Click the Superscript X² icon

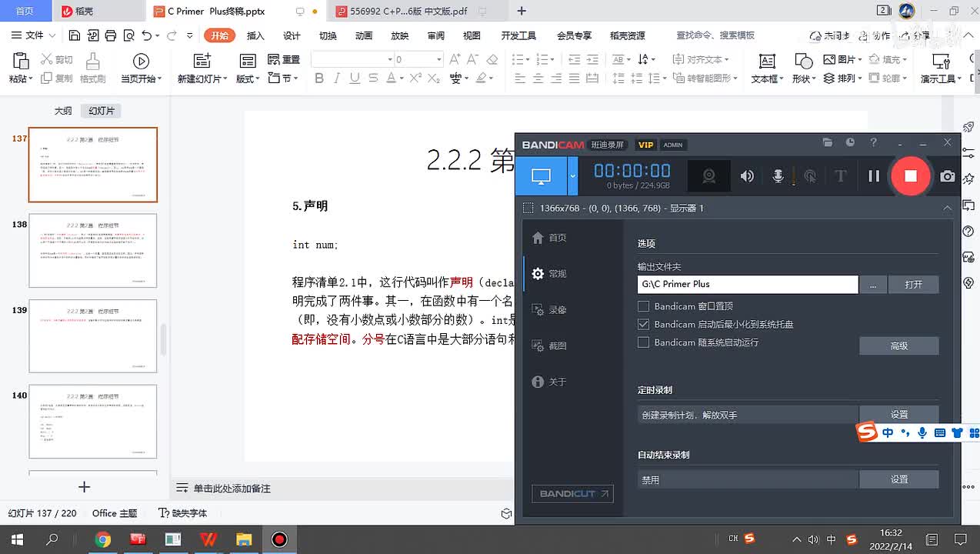click(x=416, y=78)
